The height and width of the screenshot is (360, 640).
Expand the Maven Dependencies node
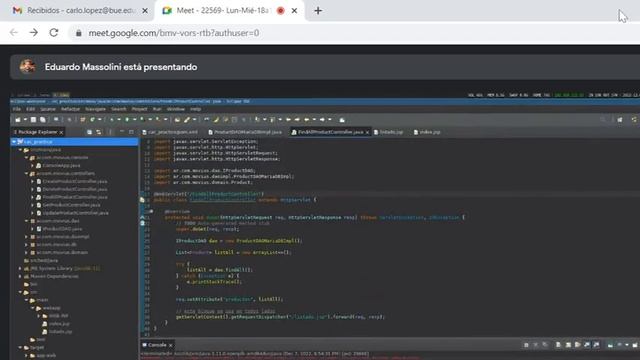pyautogui.click(x=20, y=276)
